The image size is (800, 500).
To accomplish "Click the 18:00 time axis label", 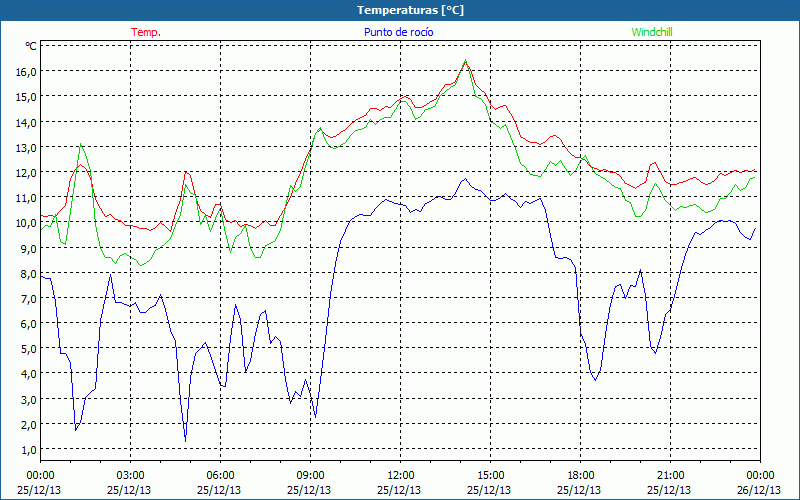I will pyautogui.click(x=580, y=476).
